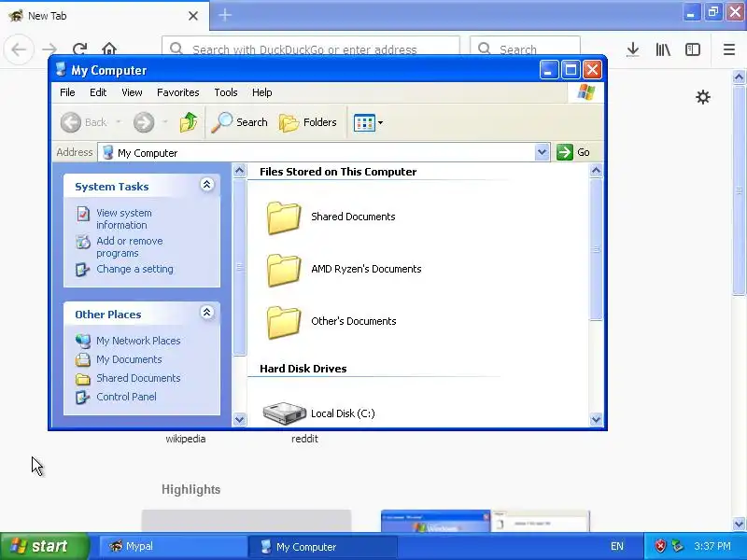Open the Tools menu
The image size is (747, 560).
click(225, 92)
